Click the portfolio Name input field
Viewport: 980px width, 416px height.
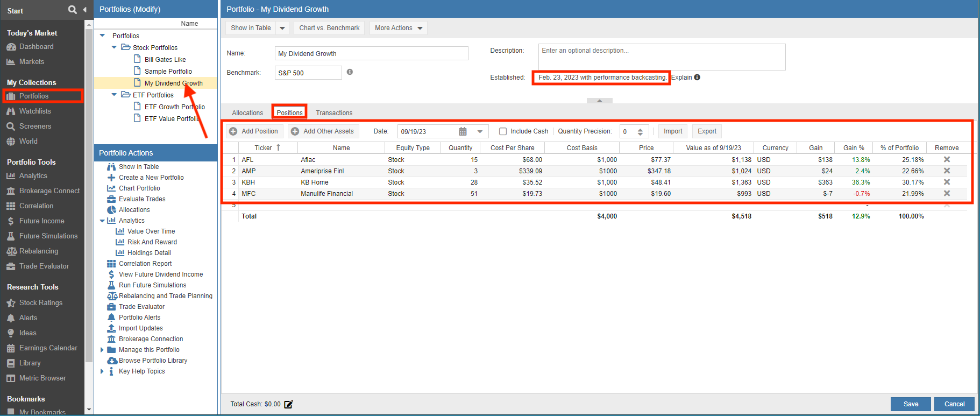[x=371, y=53]
